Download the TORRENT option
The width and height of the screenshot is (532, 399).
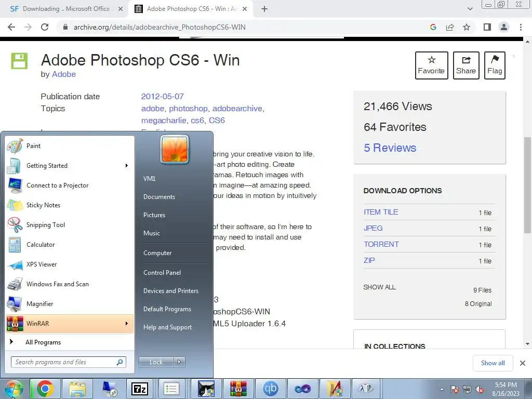tap(381, 244)
